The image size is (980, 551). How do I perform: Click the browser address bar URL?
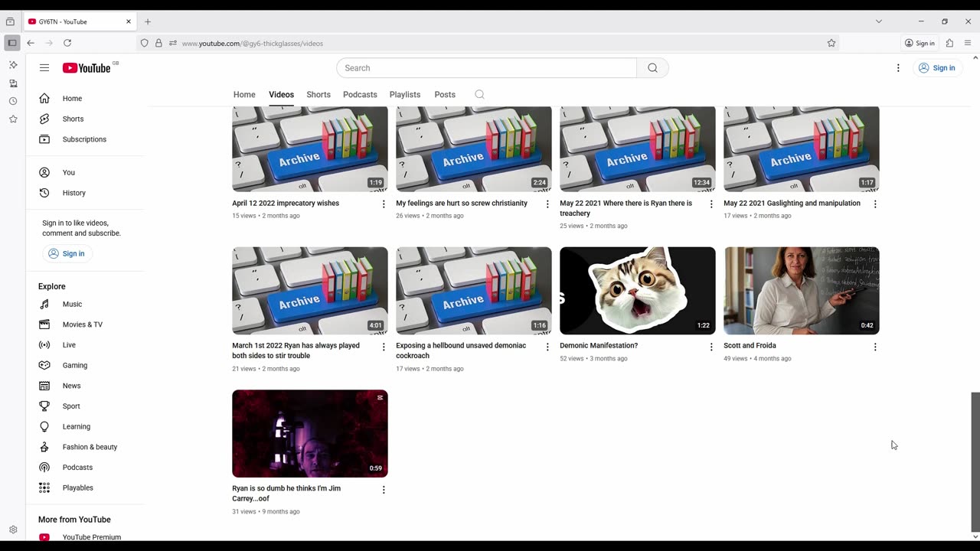pyautogui.click(x=253, y=44)
